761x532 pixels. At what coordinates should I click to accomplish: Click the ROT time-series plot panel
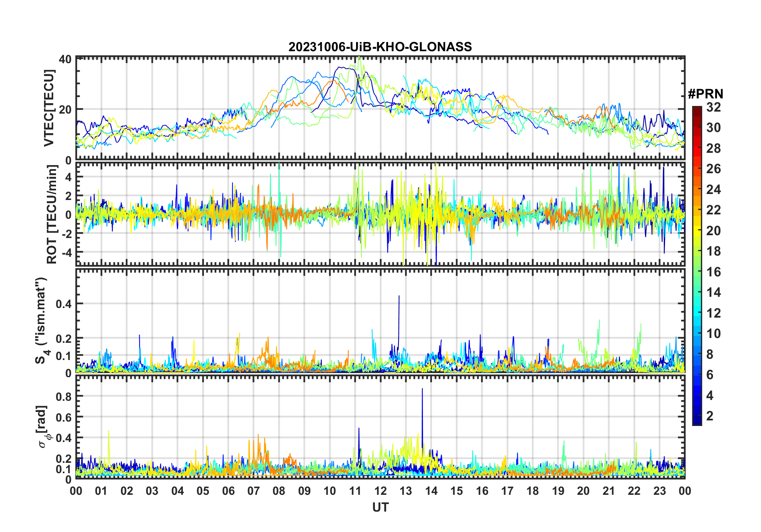380,214
